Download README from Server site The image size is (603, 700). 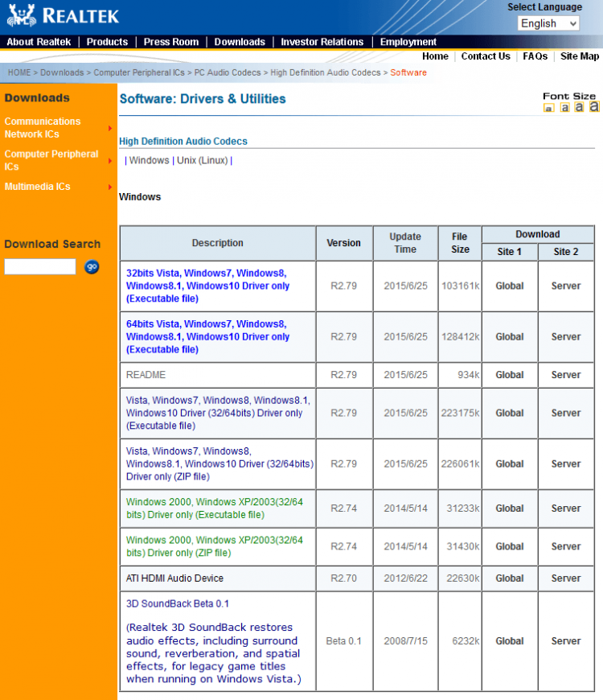(x=565, y=375)
